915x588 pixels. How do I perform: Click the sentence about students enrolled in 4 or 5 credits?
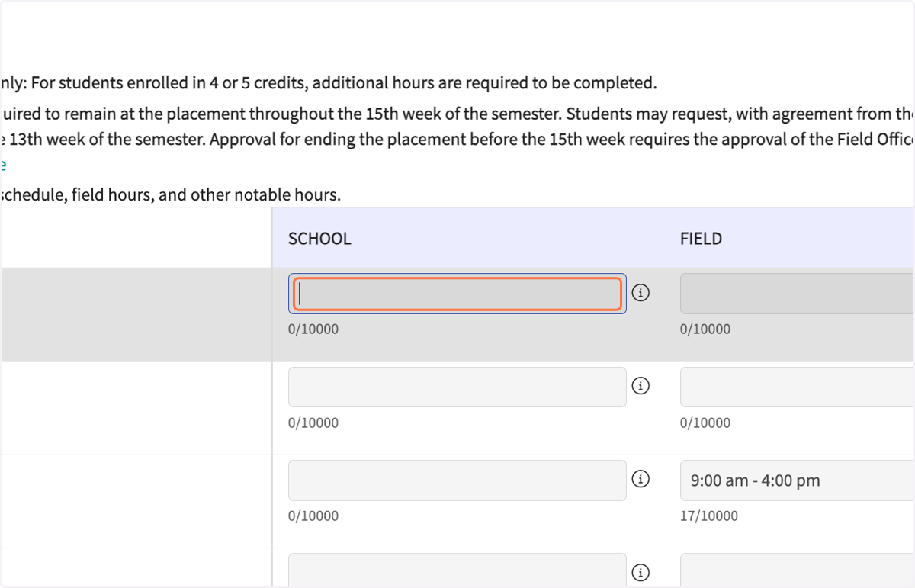pos(329,82)
